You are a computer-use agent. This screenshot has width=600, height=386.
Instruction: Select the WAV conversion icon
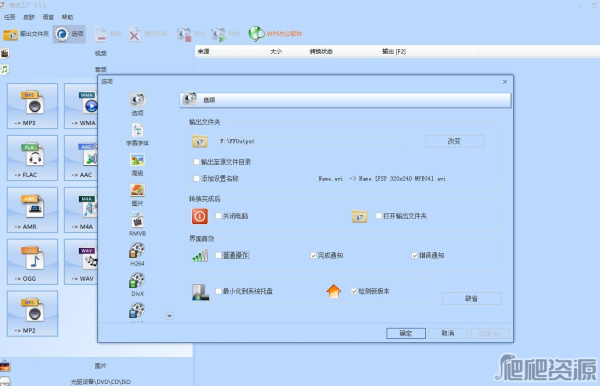pos(81,262)
